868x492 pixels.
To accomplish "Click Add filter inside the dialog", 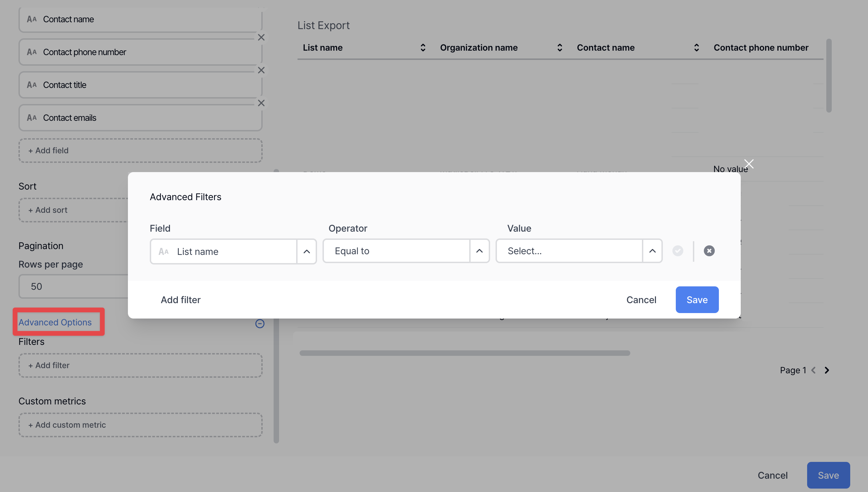I will (181, 300).
